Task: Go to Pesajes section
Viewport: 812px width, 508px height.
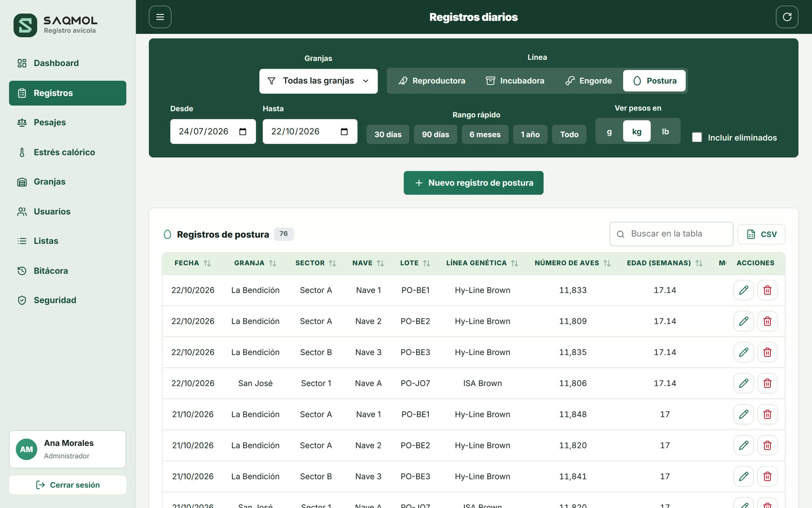Action: [x=67, y=122]
